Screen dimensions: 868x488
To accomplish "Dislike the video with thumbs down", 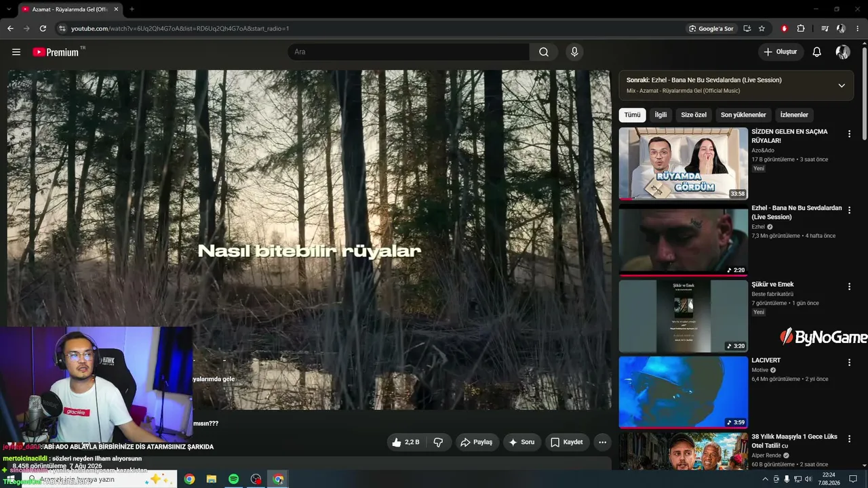I will (438, 442).
